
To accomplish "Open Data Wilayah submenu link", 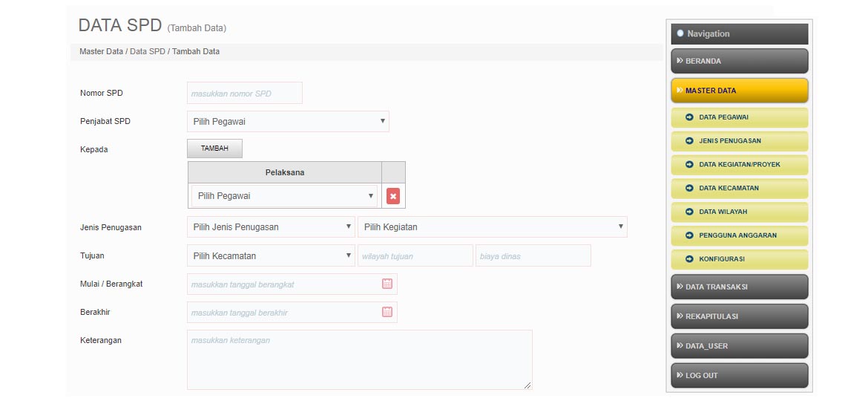I will (x=740, y=212).
